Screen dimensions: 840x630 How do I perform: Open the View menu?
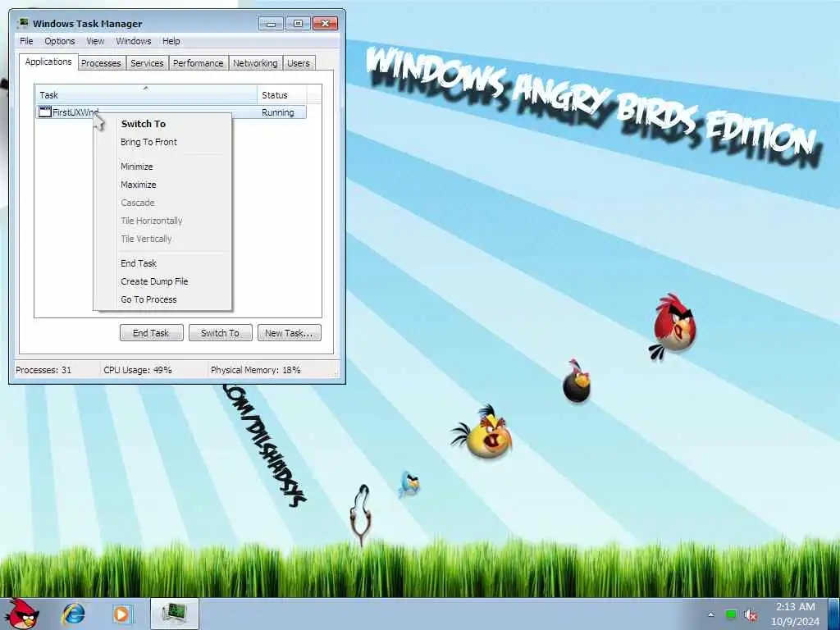(x=95, y=41)
